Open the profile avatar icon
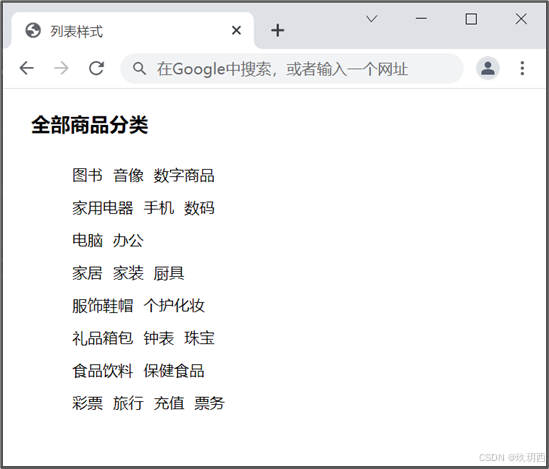The height and width of the screenshot is (469, 549). pyautogui.click(x=487, y=68)
